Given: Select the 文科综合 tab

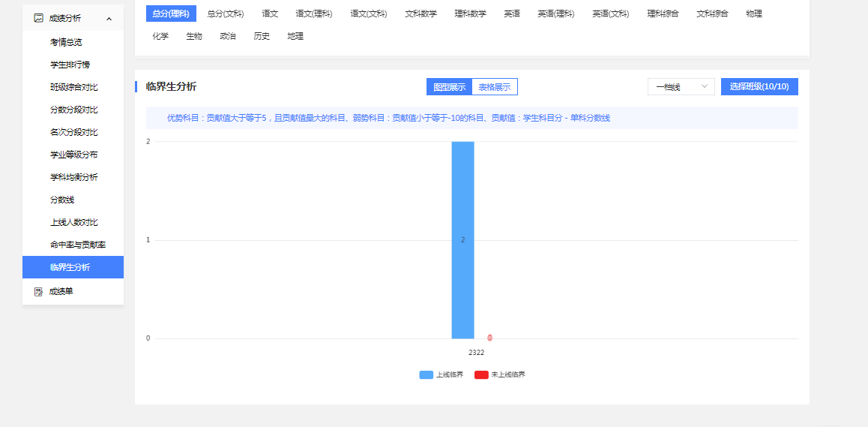Looking at the screenshot, I should point(712,14).
